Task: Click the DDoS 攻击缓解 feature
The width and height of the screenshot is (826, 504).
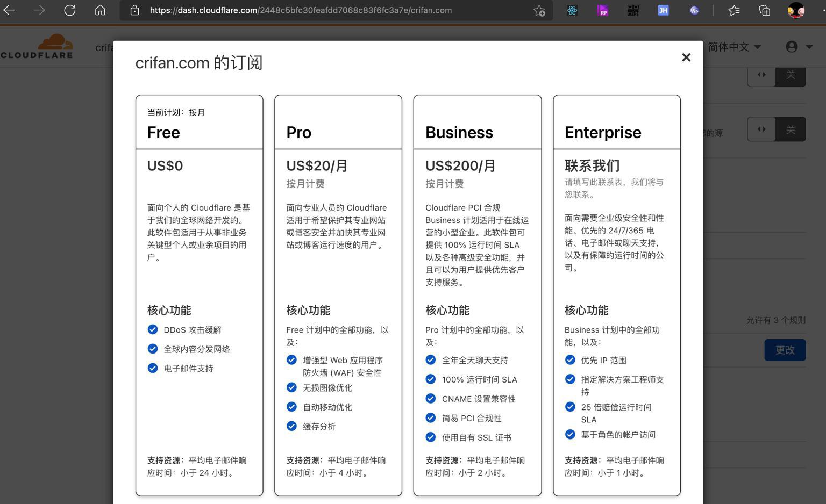Action: [x=193, y=330]
